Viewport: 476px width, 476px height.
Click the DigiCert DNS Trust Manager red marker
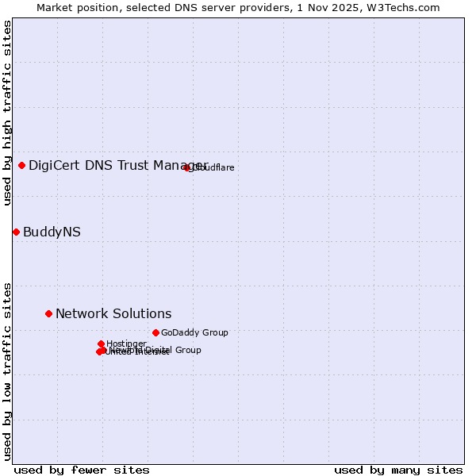click(x=21, y=165)
